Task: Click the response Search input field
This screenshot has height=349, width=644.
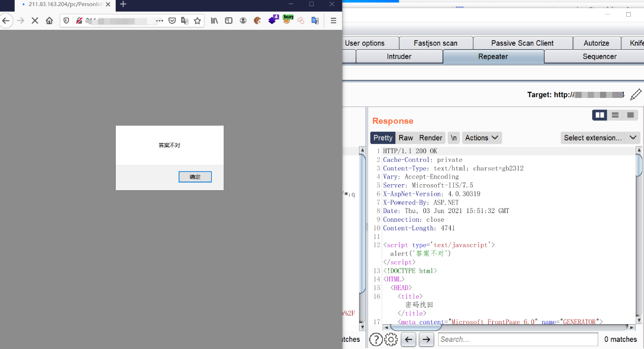Action: (518, 339)
